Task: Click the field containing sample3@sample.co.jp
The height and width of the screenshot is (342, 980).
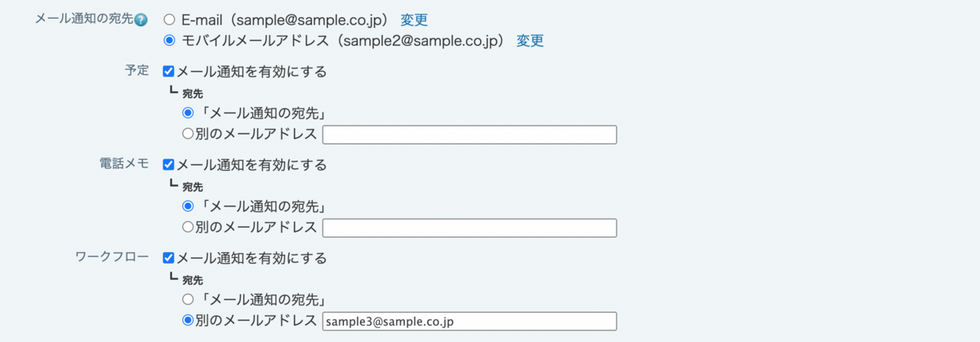Action: pos(470,321)
